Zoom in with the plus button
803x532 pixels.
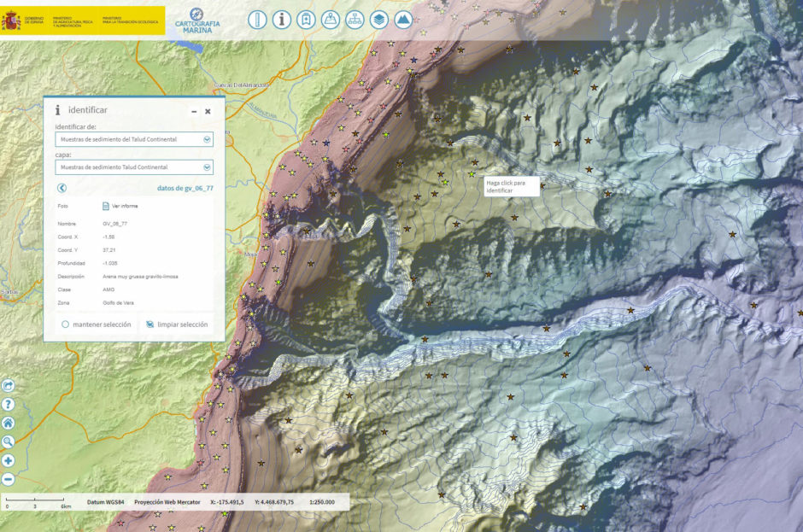pos(9,461)
